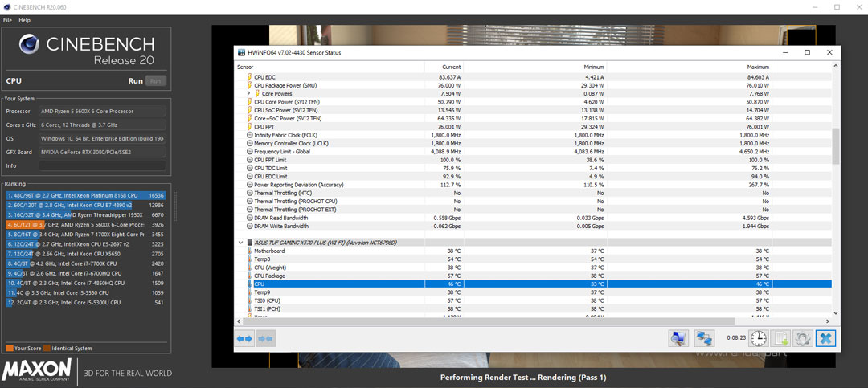Screen dimensions: 868x388
Task: Click the HWiNFO horizontal scrollbar thumb
Action: click(x=489, y=321)
